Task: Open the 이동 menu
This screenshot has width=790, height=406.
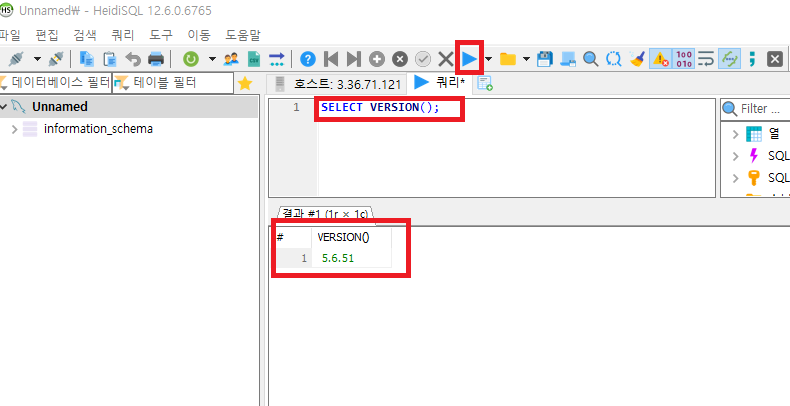Action: (x=199, y=35)
